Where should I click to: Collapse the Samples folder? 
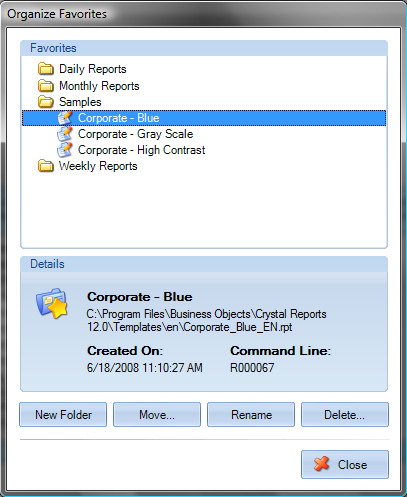(x=80, y=102)
